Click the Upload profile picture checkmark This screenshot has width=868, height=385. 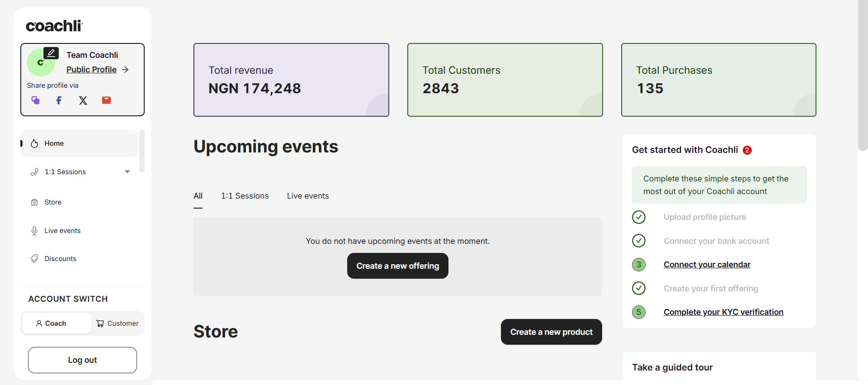click(638, 217)
